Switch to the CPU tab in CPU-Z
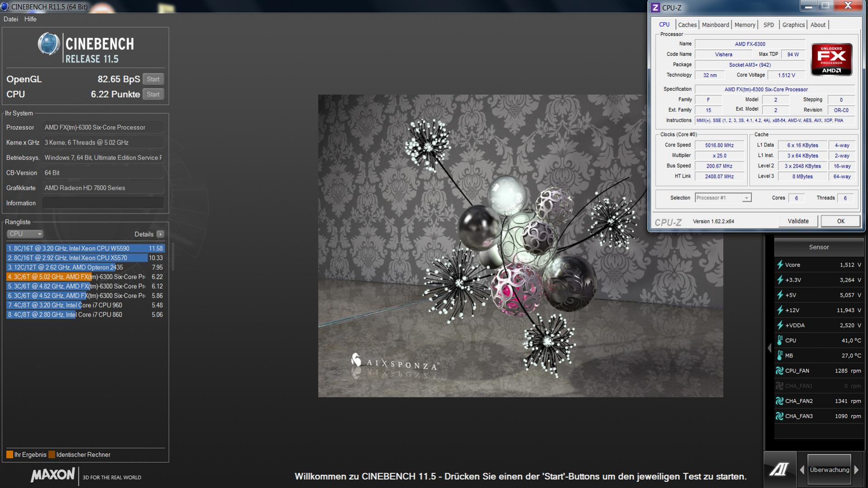Screen dimensions: 868x488 [x=664, y=24]
